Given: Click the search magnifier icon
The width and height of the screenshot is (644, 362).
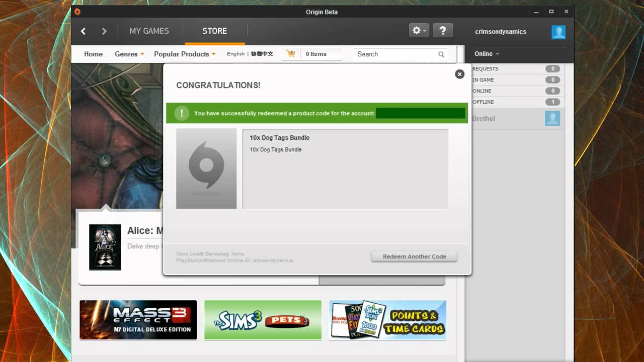Looking at the screenshot, I should (441, 54).
